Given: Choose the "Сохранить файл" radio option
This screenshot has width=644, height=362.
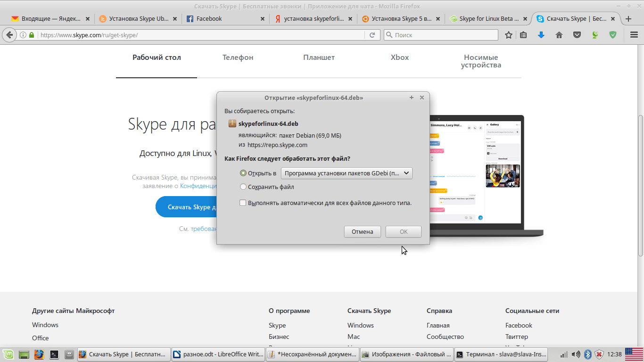Looking at the screenshot, I should click(x=243, y=187).
